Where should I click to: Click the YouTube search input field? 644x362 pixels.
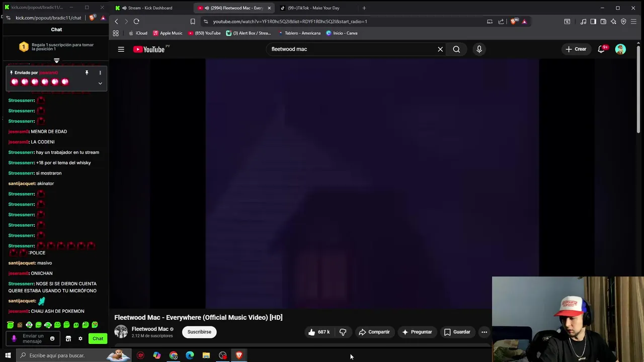352,49
